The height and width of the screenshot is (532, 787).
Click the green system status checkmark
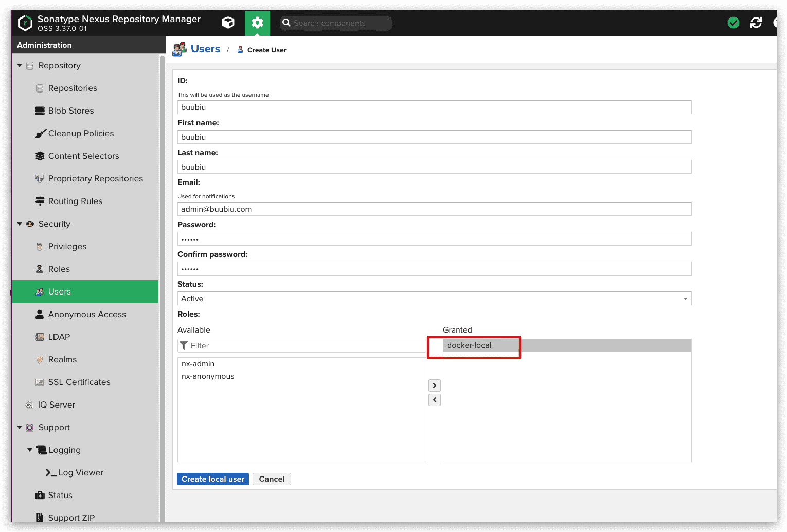[733, 23]
